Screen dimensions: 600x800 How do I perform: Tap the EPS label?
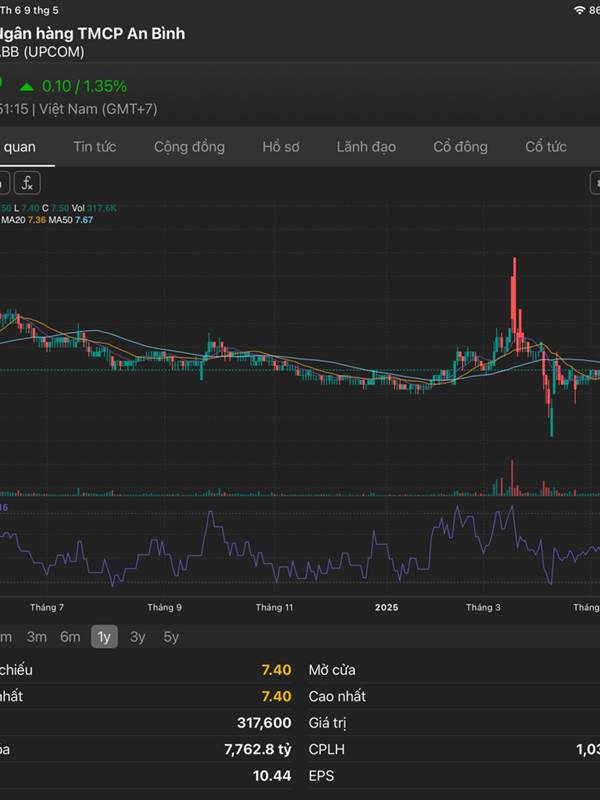pos(321,776)
